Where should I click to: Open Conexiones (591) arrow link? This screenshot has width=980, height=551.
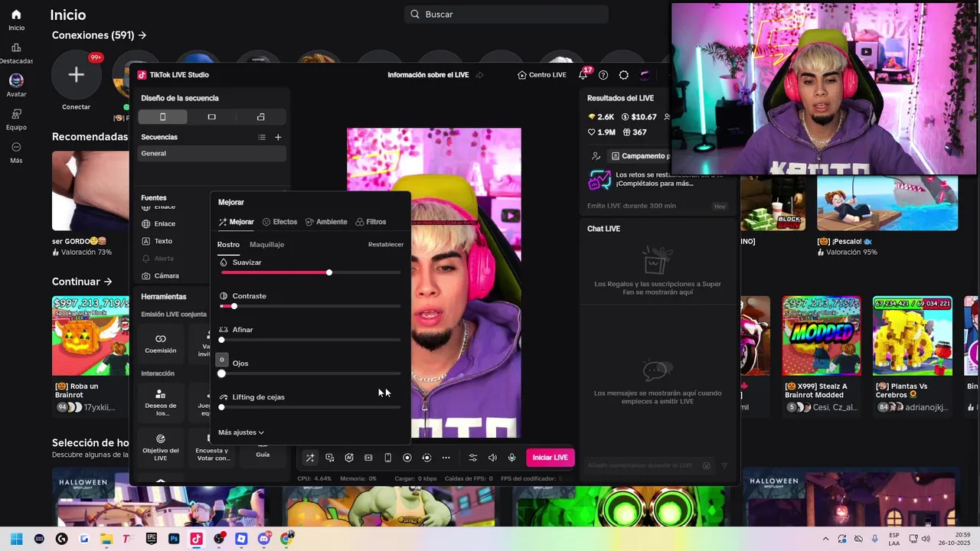click(x=99, y=35)
